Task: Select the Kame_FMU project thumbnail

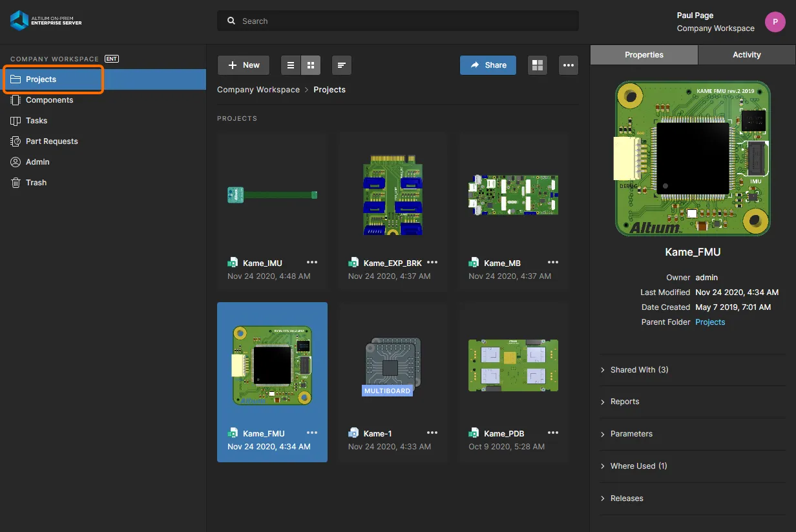Action: coord(273,365)
